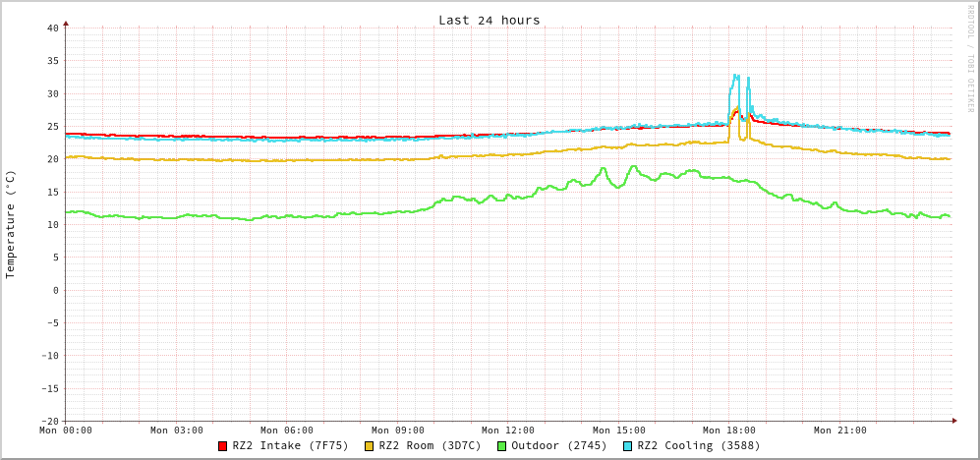Click the "Mon 18:00" time axis label
This screenshot has width=980, height=460.
pos(729,431)
